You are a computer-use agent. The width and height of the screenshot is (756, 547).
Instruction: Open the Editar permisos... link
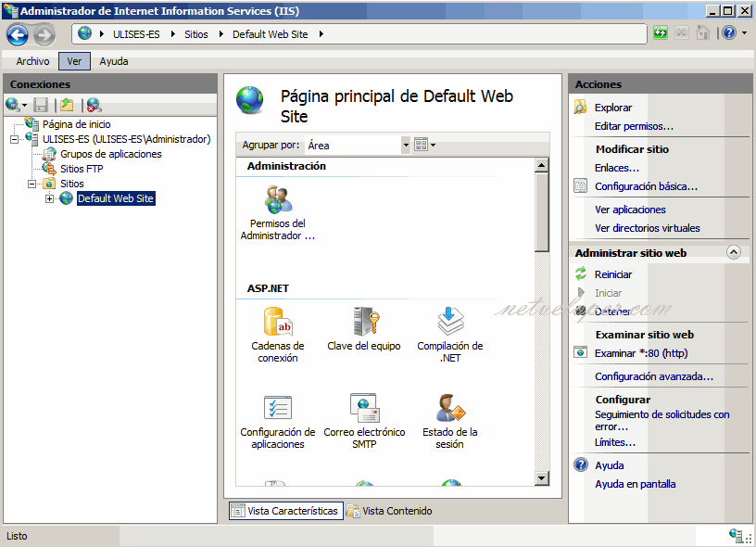coord(634,126)
